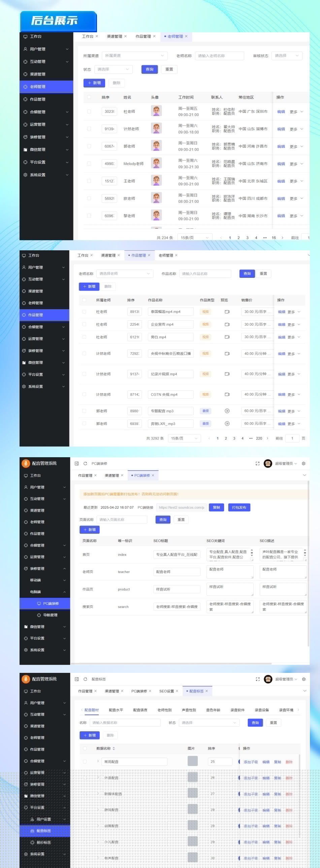
Task: Toggle the select-all checkbox in the works table header
Action: pyautogui.click(x=84, y=300)
